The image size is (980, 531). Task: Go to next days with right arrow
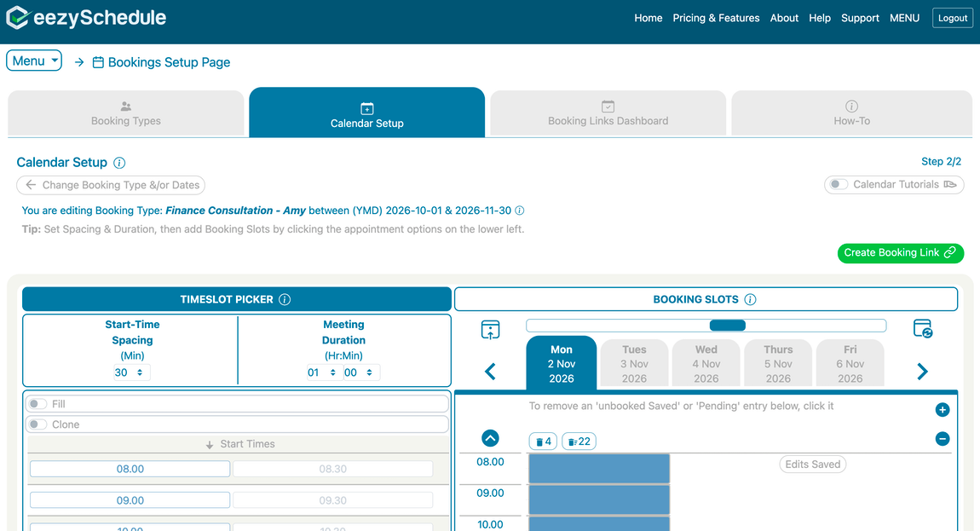[x=923, y=372]
